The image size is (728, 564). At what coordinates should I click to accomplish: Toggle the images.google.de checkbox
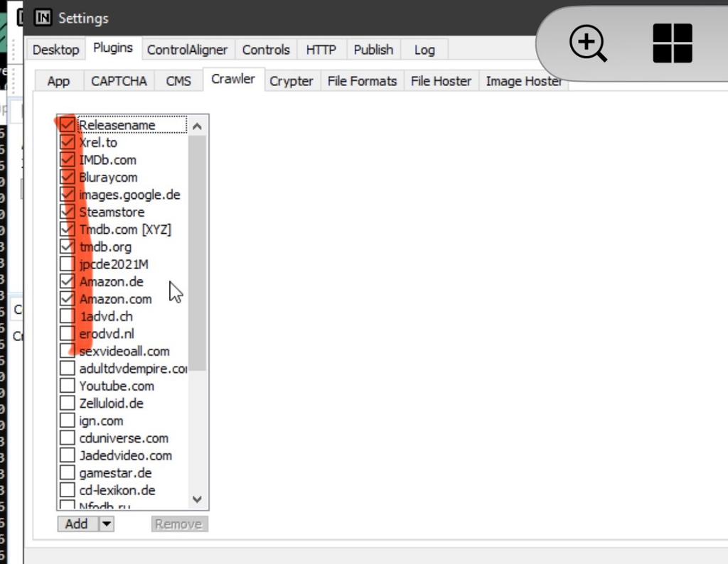pyautogui.click(x=68, y=195)
